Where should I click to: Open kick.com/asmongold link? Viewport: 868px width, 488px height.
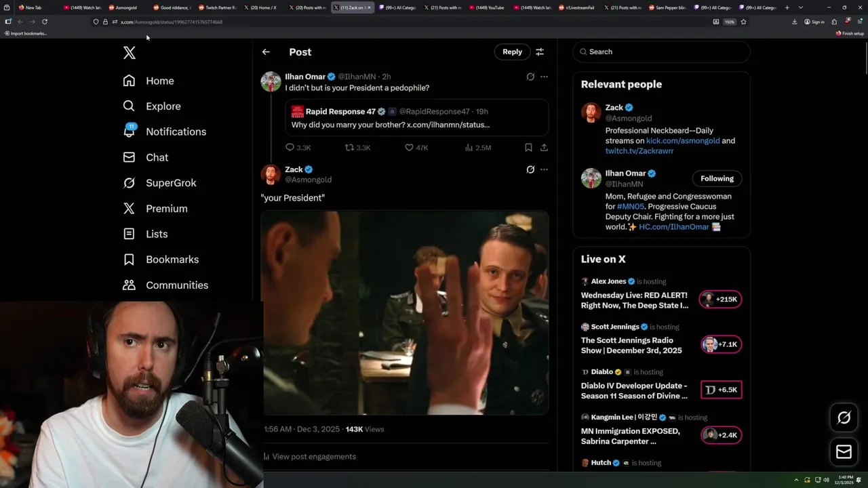[682, 141]
